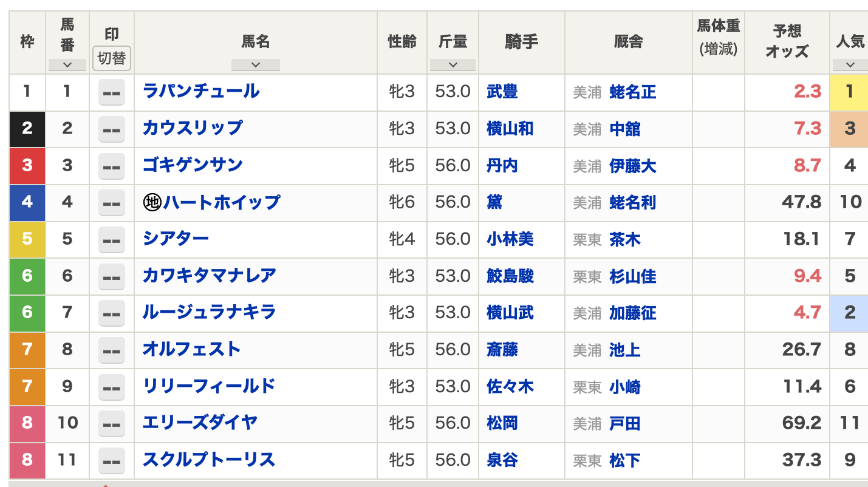Open trainer 杉山佳 link
Viewport: 868px width, 487px height.
(x=632, y=276)
